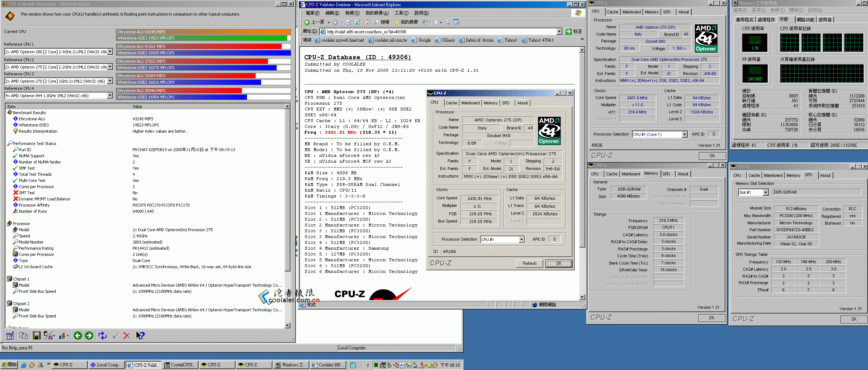Screen dimensions: 868x370
Task: Open the Reference CPU 4 dropdown
Action: (x=110, y=95)
